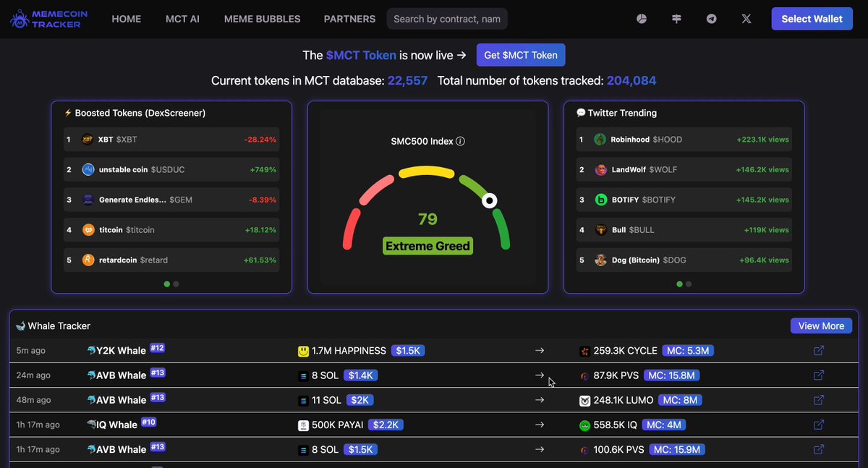Click the Get $MCT Token button
The image size is (868, 468).
(x=521, y=55)
